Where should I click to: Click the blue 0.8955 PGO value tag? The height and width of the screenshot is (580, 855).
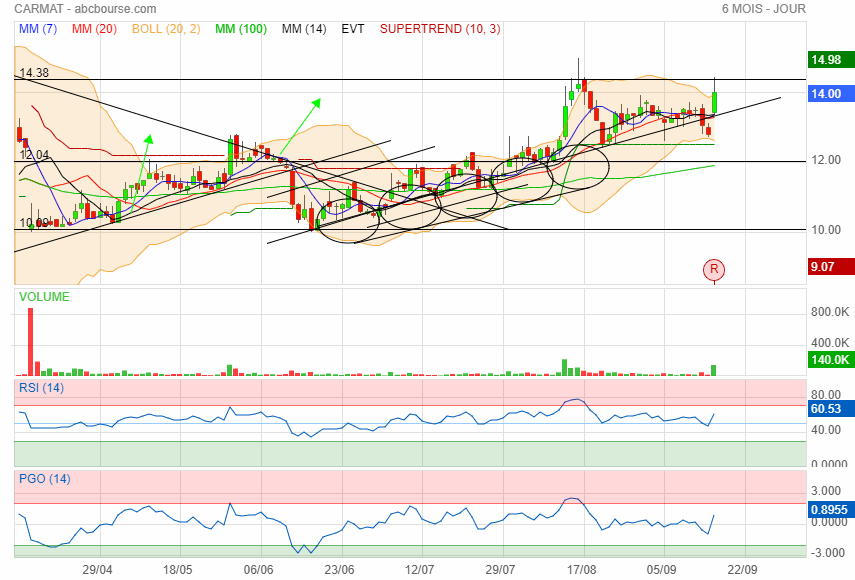[829, 508]
